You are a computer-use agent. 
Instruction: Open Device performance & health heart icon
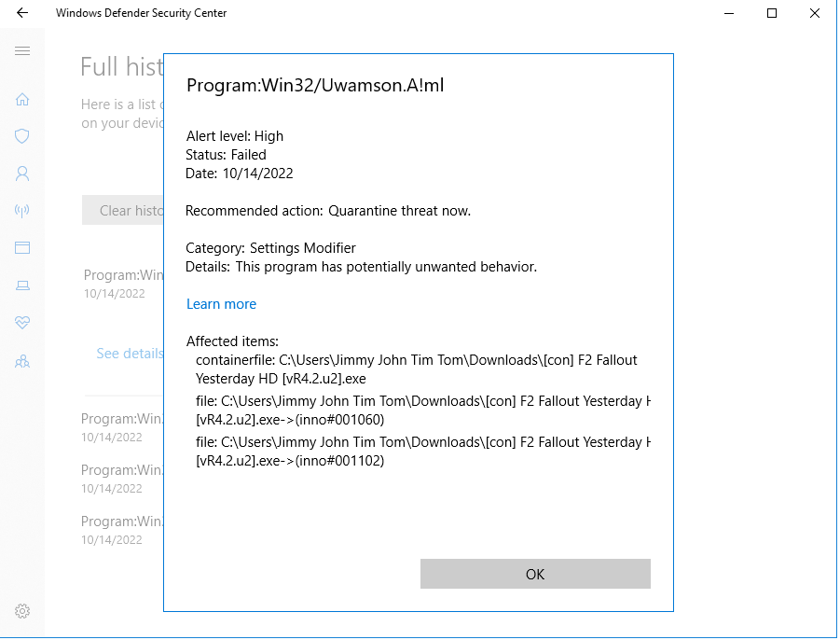[x=22, y=322]
